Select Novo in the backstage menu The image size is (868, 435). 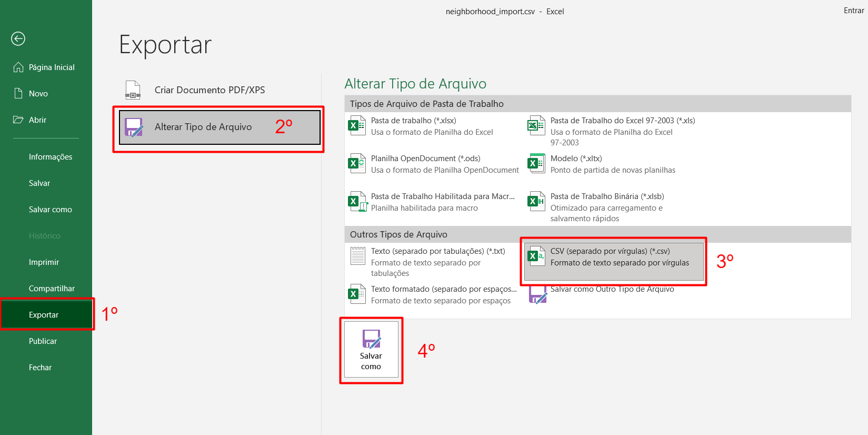coord(46,93)
